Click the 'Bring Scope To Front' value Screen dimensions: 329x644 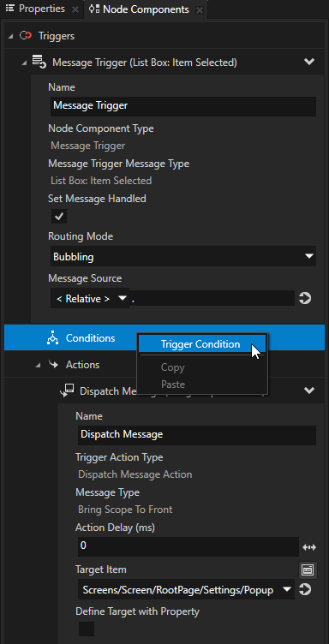pyautogui.click(x=125, y=510)
